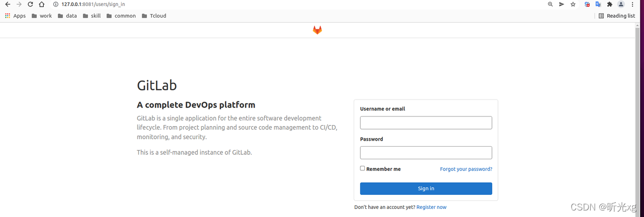Screen dimensions: 644x217
Task: Open the Chrome three-dot menu
Action: [x=632, y=4]
